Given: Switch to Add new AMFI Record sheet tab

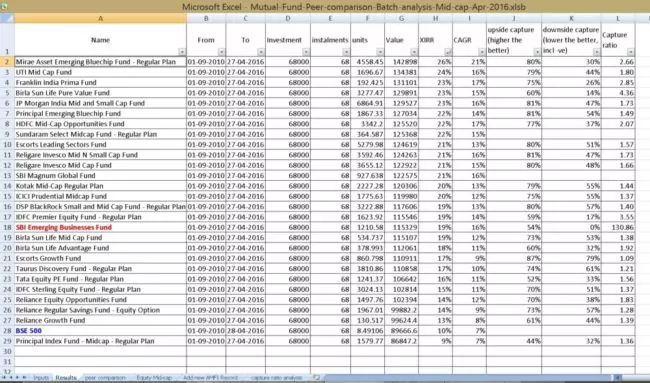Looking at the screenshot, I should (x=210, y=378).
